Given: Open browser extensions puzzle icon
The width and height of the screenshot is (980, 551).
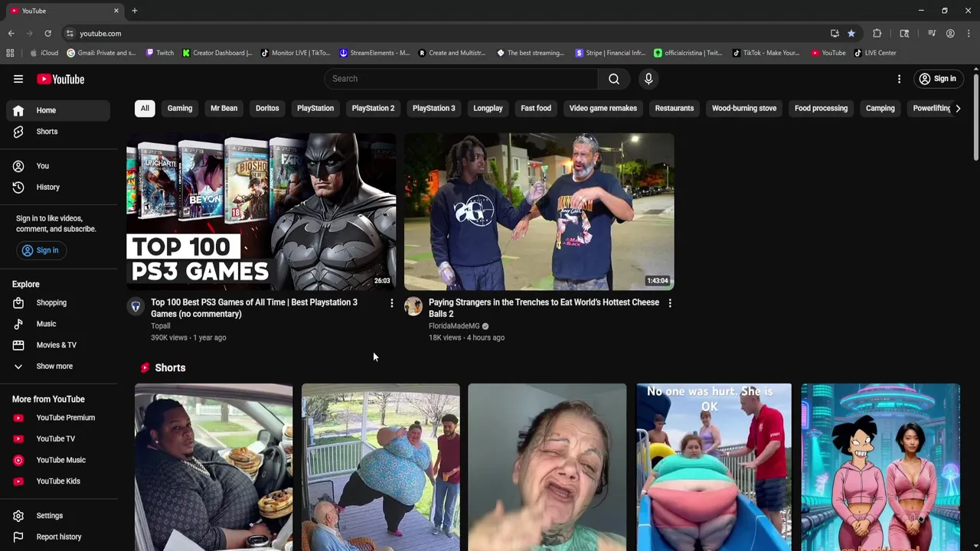Looking at the screenshot, I should (x=877, y=34).
